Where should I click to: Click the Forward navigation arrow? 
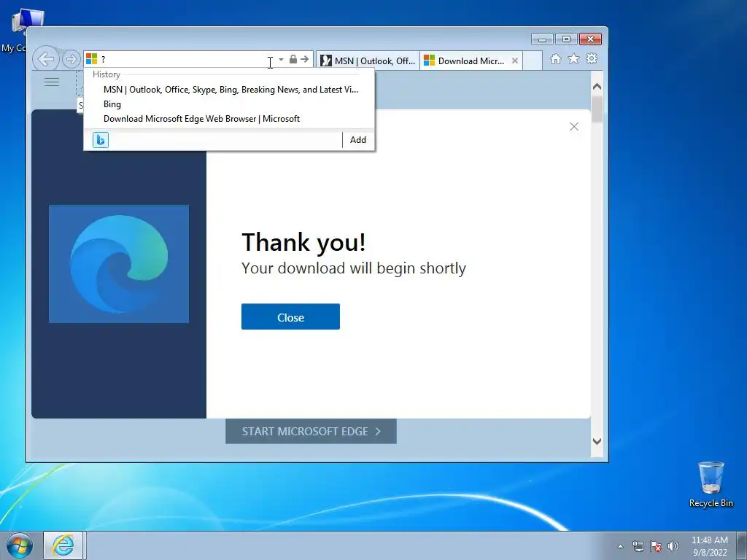(71, 59)
